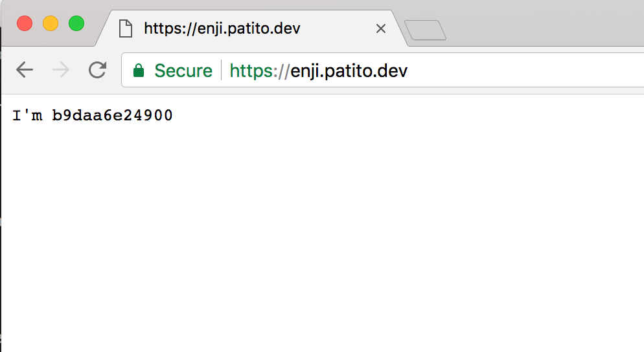Image resolution: width=644 pixels, height=352 pixels.
Task: Click the forward navigation arrow
Action: (x=61, y=70)
